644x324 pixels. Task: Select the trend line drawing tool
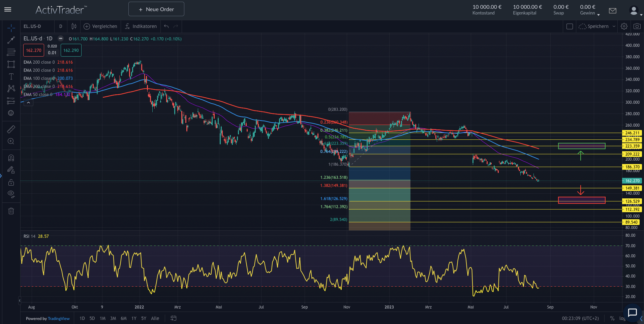[x=11, y=40]
